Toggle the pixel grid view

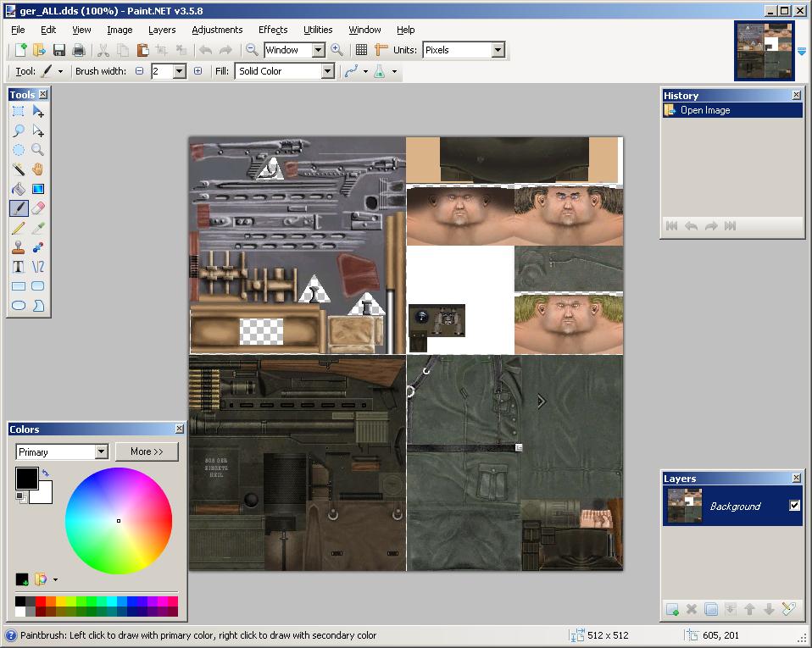[361, 50]
